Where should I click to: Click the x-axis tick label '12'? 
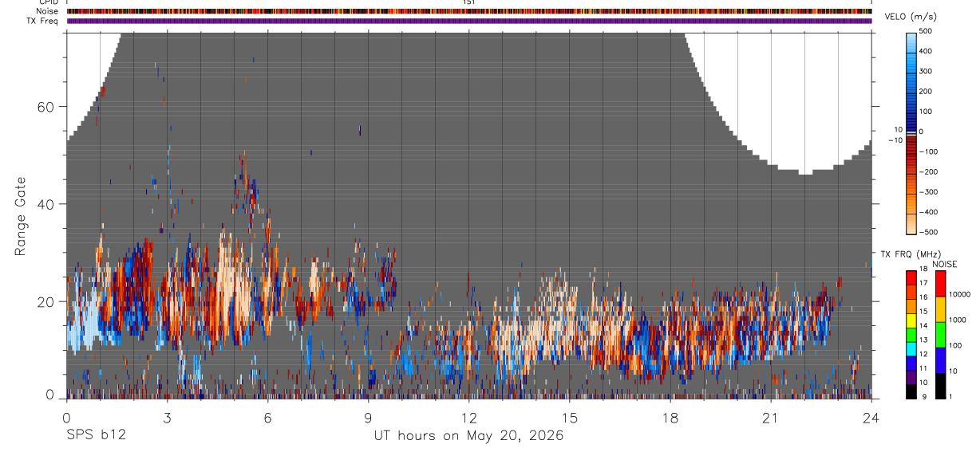468,417
